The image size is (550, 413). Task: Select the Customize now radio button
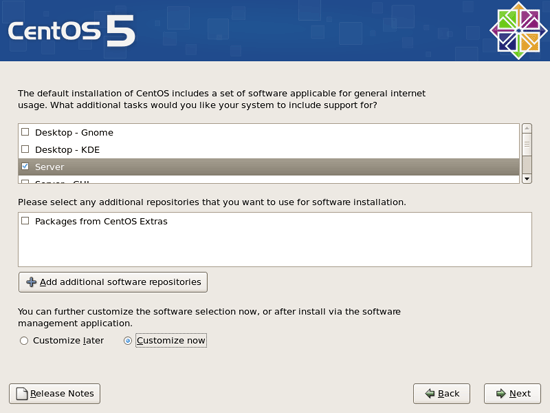[x=128, y=341]
